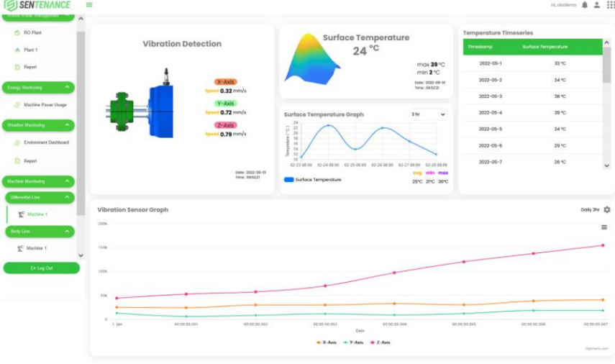Hide the Z-Axis series in chart legend

(381, 342)
